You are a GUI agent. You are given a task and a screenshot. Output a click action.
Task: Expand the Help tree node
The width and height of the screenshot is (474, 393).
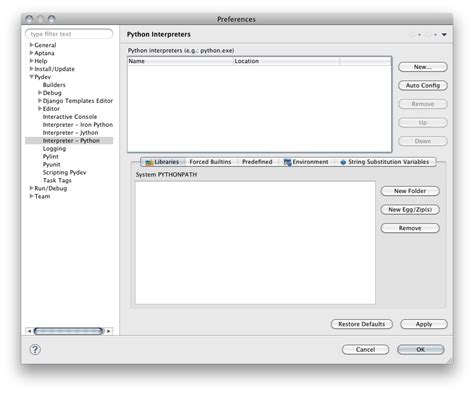31,61
